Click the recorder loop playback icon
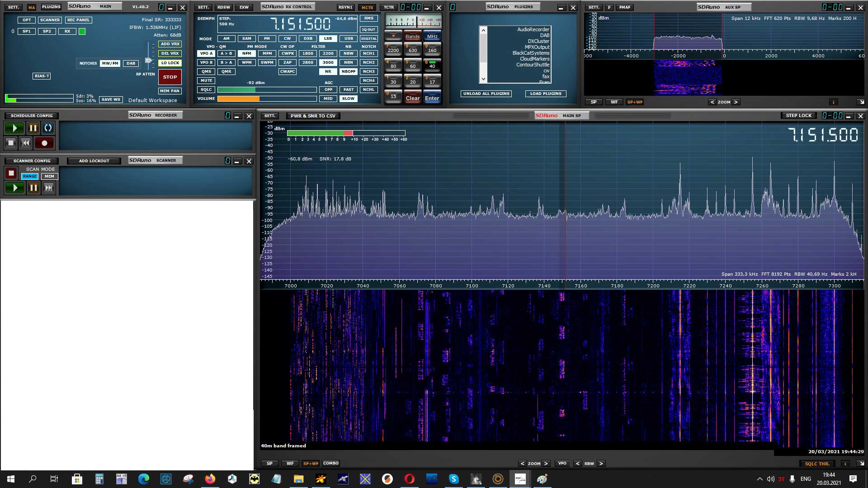868x488 pixels. (x=48, y=128)
